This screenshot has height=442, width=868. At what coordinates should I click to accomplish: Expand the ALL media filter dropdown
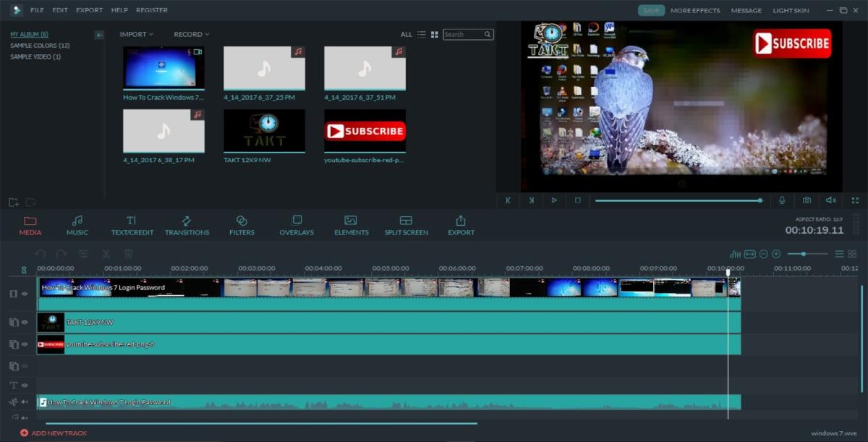click(x=407, y=33)
